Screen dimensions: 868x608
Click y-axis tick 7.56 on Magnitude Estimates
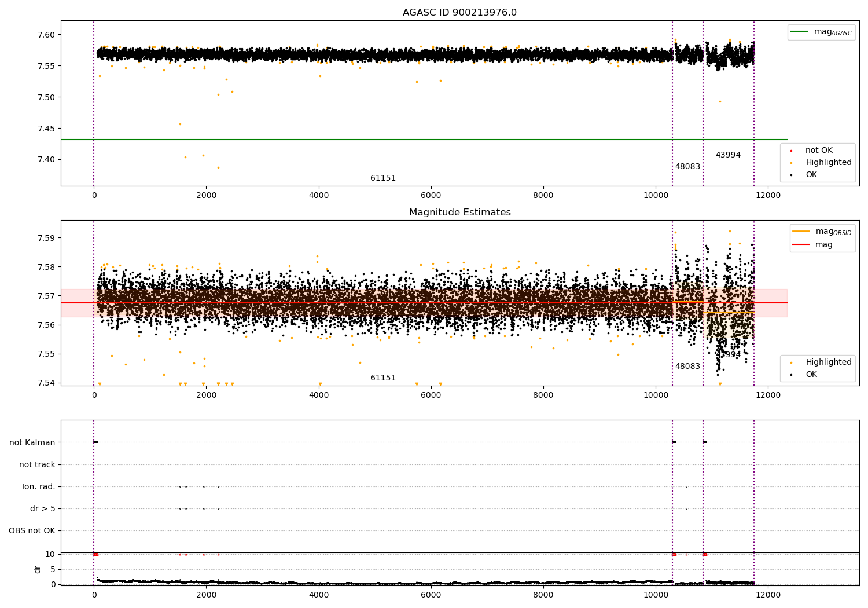click(46, 325)
